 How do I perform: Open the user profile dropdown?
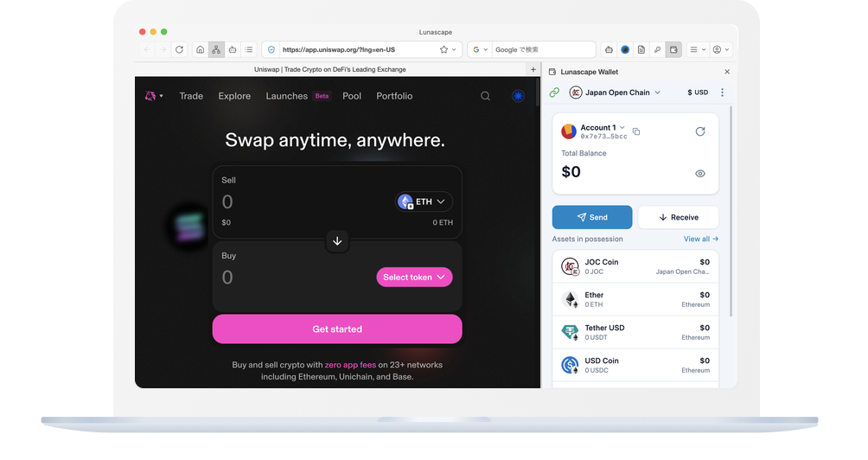tap(721, 50)
